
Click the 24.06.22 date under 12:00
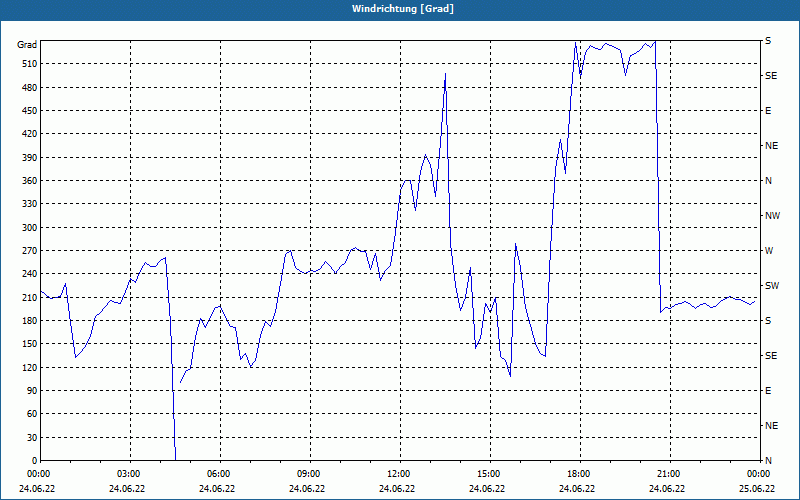[x=397, y=488]
